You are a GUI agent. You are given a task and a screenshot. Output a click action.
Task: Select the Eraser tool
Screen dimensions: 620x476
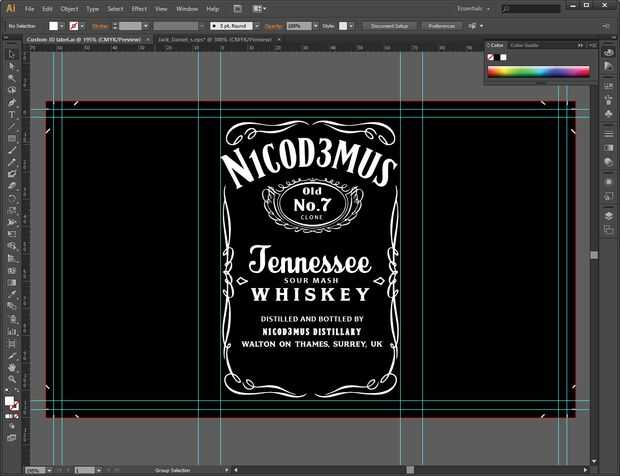pos(12,186)
